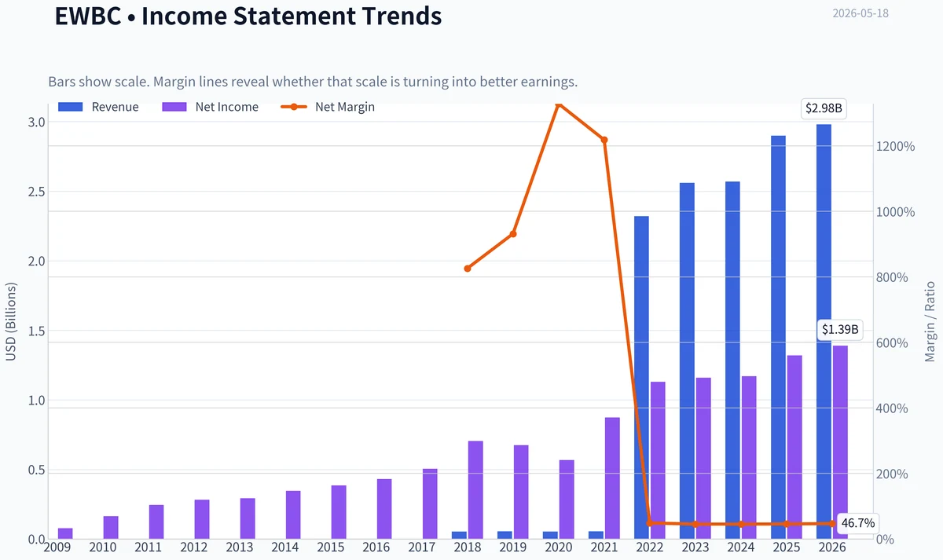Click the 2025 Net Income bar

tap(794, 448)
